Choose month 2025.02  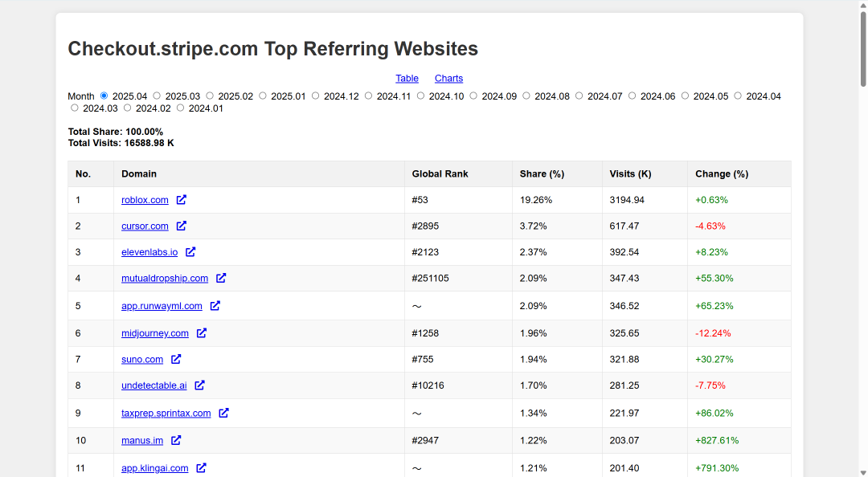coord(210,96)
